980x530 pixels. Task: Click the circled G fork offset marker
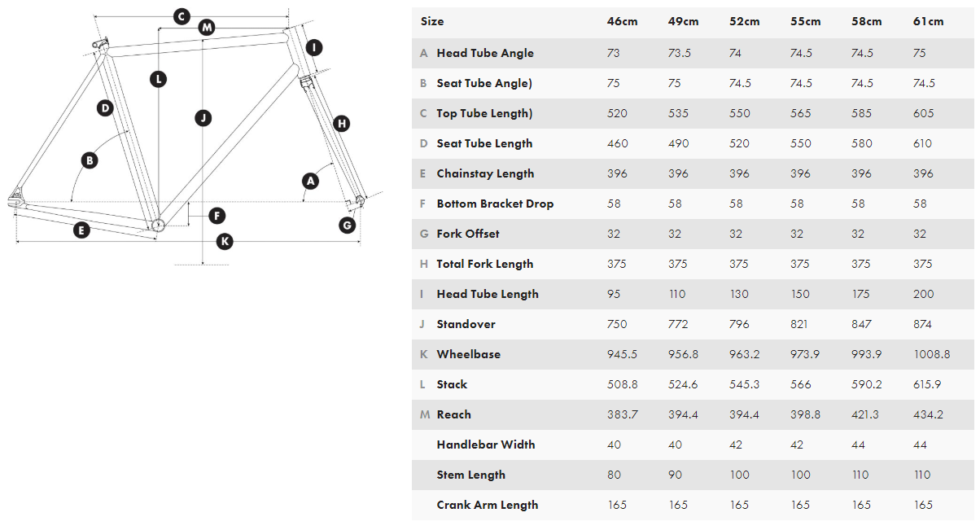(348, 225)
